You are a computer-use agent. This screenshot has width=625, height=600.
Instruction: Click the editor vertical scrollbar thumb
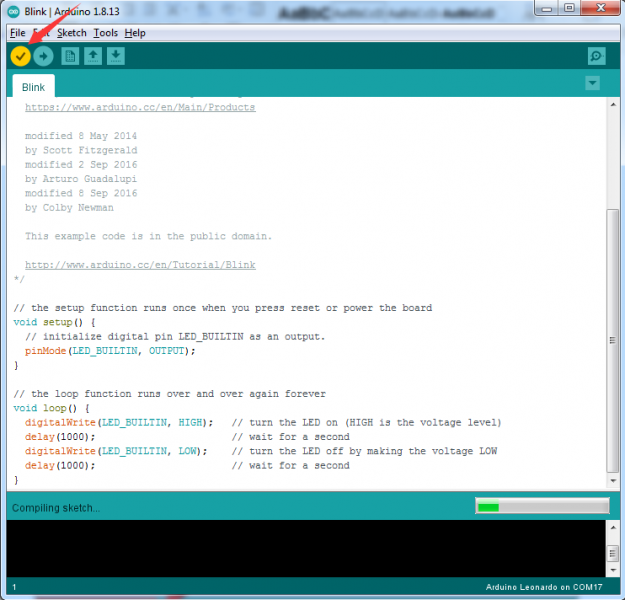tap(613, 340)
